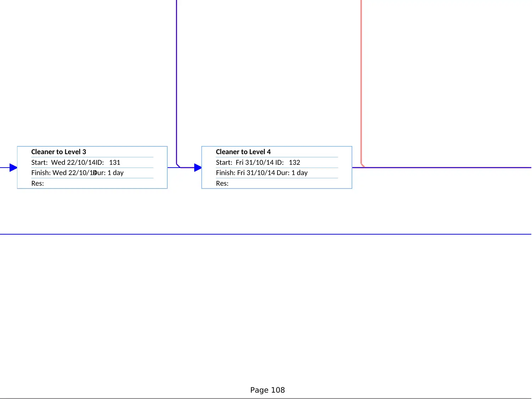The width and height of the screenshot is (532, 399).
Task: Click 'Finish: Wed 22/10/14' in Level 3 box
Action: pyautogui.click(x=64, y=173)
